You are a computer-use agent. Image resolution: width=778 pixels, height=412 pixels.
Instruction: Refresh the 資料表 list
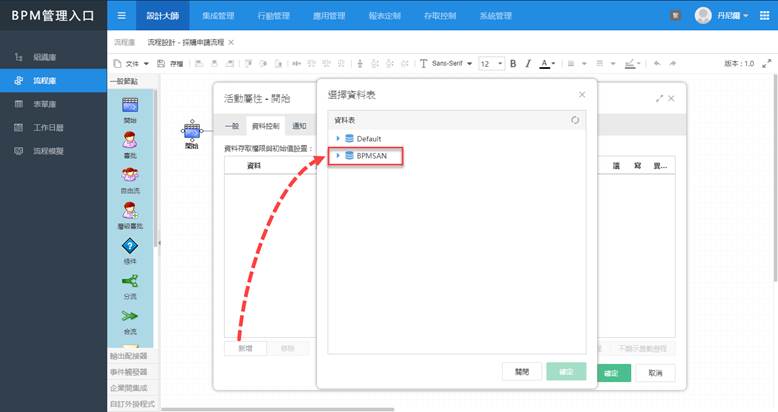(x=575, y=120)
